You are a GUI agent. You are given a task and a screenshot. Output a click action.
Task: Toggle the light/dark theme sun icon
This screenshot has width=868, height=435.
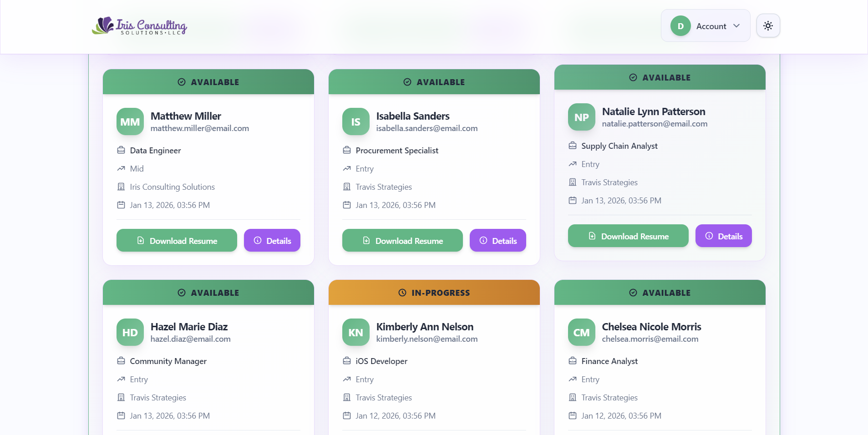[768, 26]
